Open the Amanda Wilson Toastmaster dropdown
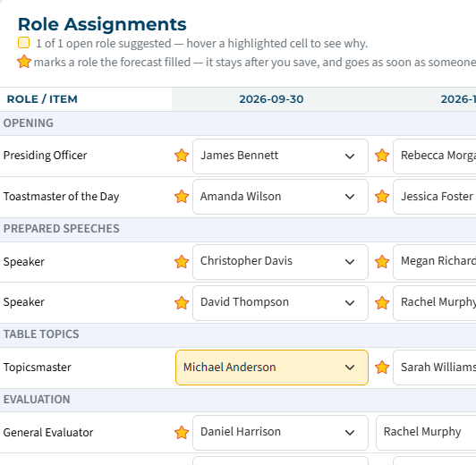This screenshot has height=465, width=476. (x=280, y=197)
